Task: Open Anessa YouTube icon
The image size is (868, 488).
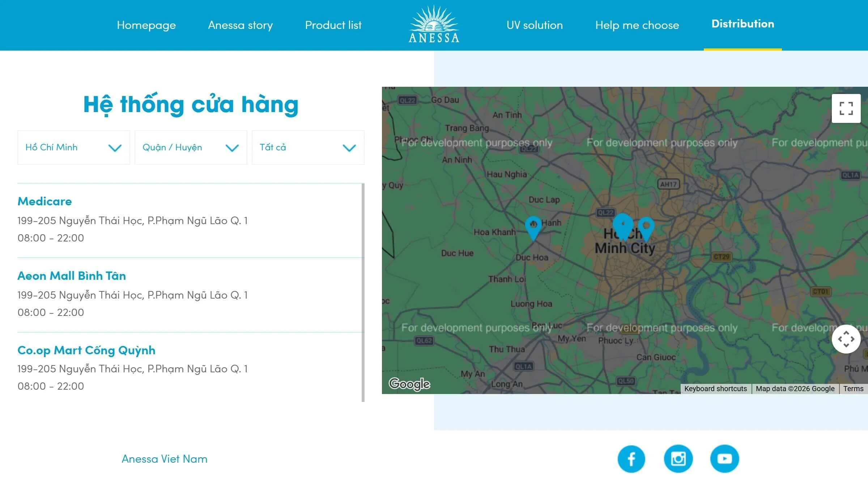Action: (724, 459)
